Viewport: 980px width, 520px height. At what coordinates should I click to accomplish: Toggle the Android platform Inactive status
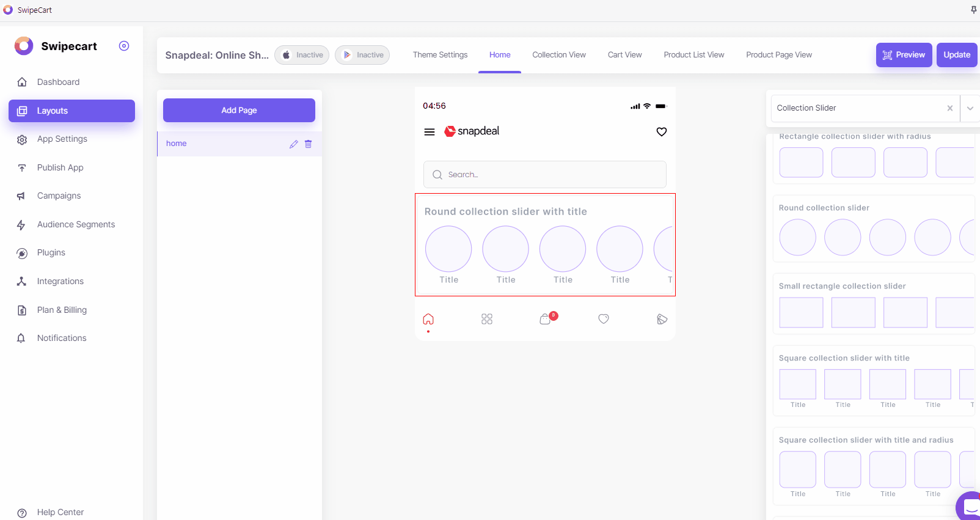click(x=362, y=55)
